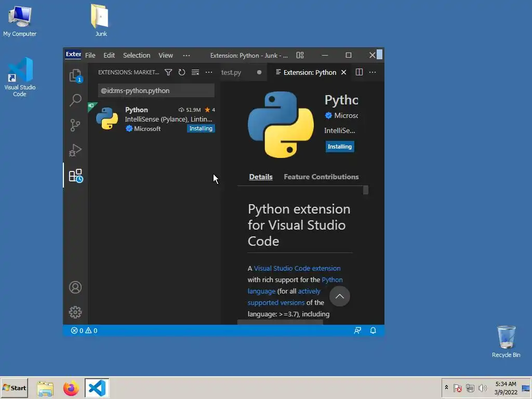Click the errors and warnings status indicator

(x=84, y=330)
